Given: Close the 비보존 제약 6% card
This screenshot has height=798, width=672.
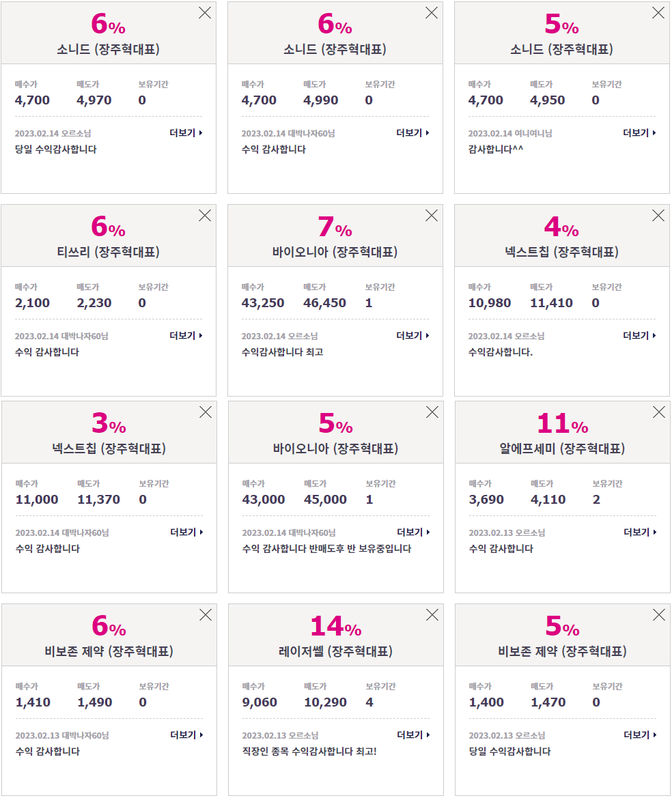Looking at the screenshot, I should (x=206, y=615).
